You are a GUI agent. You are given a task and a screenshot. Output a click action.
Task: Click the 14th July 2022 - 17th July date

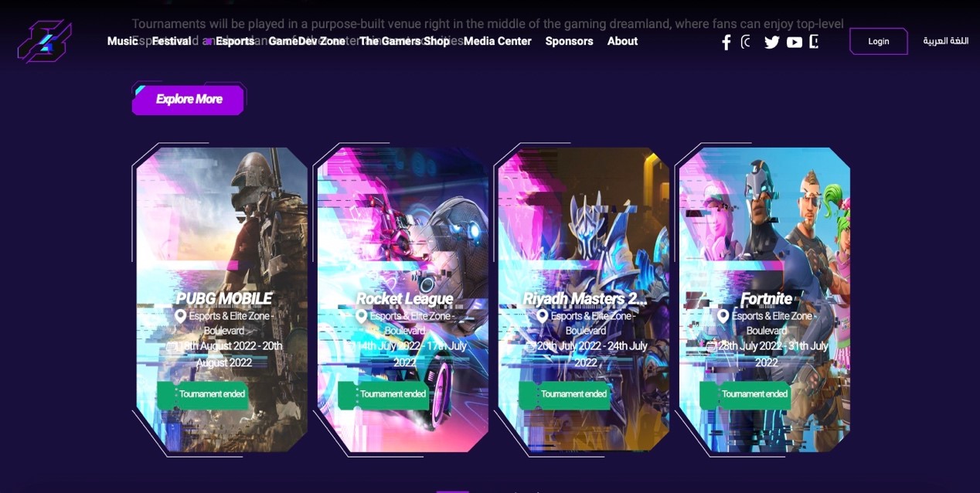pos(410,354)
